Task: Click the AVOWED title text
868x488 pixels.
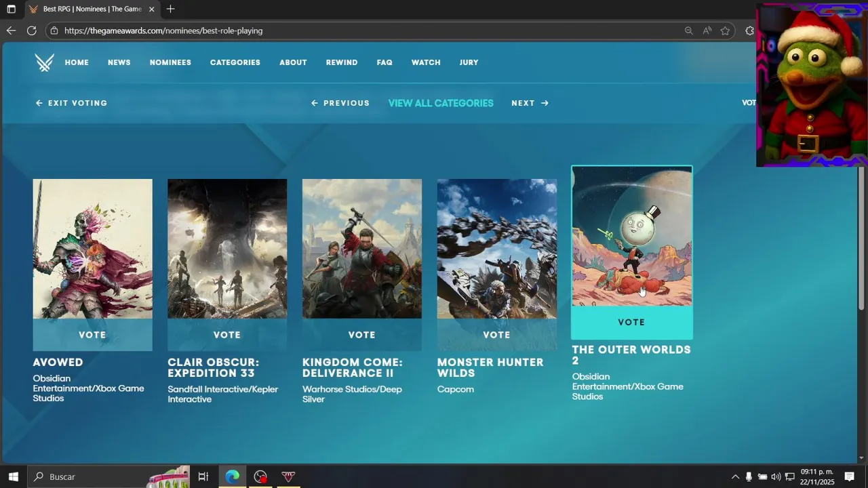Action: pos(58,363)
